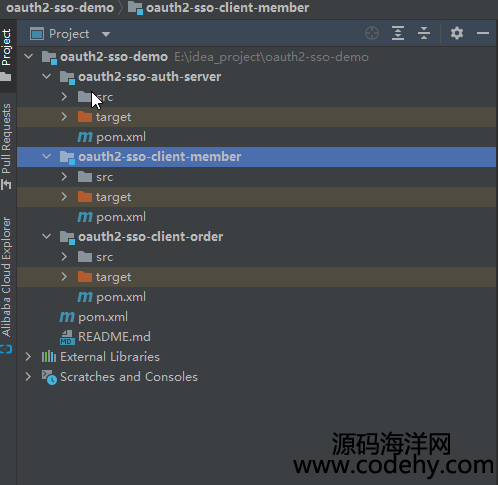Open the Project view type dropdown
The image size is (498, 485).
click(106, 34)
